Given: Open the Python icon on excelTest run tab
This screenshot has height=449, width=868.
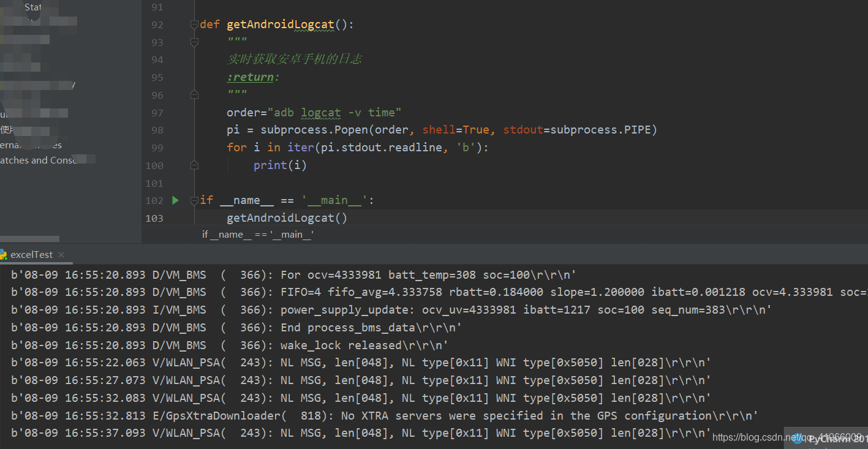Looking at the screenshot, I should (x=2, y=254).
